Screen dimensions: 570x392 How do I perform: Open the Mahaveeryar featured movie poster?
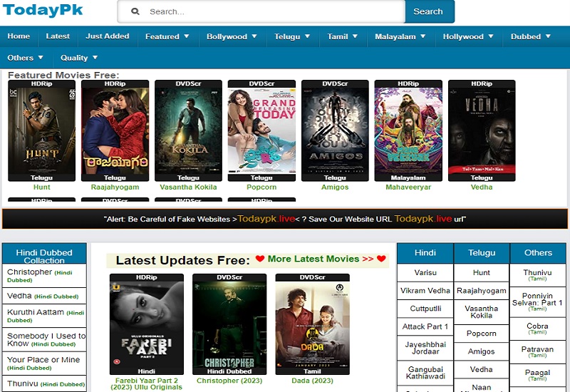(408, 130)
